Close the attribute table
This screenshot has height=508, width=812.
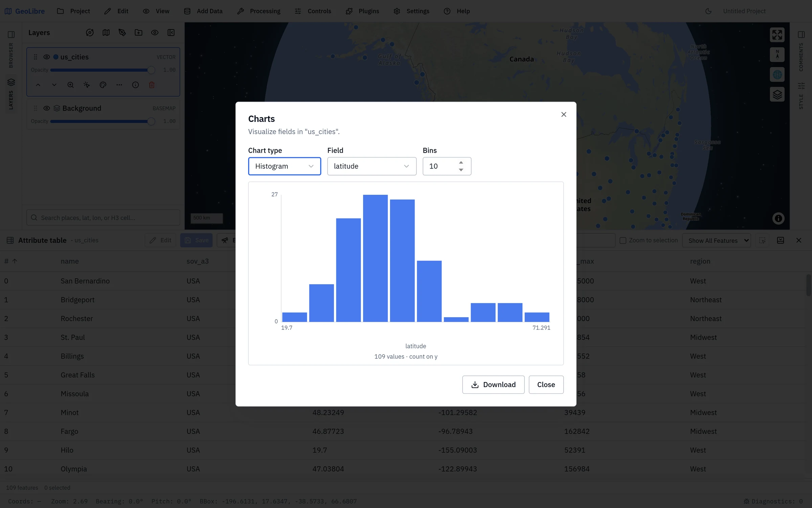pos(799,240)
